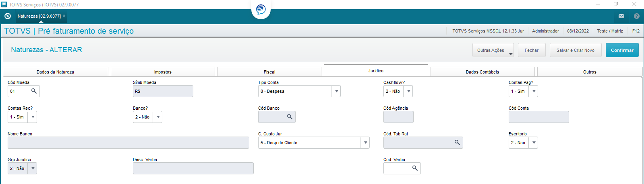The height and width of the screenshot is (184, 644).
Task: Open the Contas Pag? dropdown
Action: (x=534, y=91)
